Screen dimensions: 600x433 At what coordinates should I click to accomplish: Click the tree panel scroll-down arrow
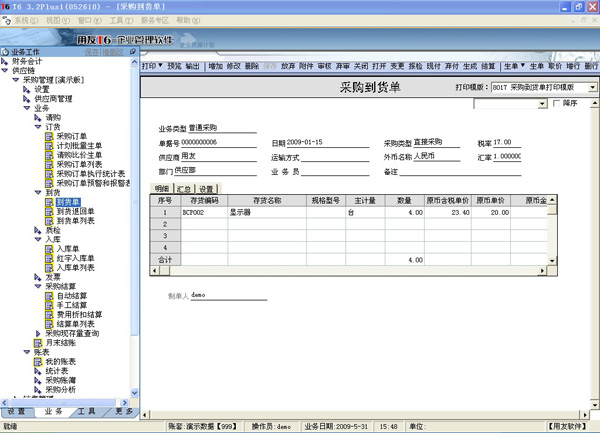[134, 393]
